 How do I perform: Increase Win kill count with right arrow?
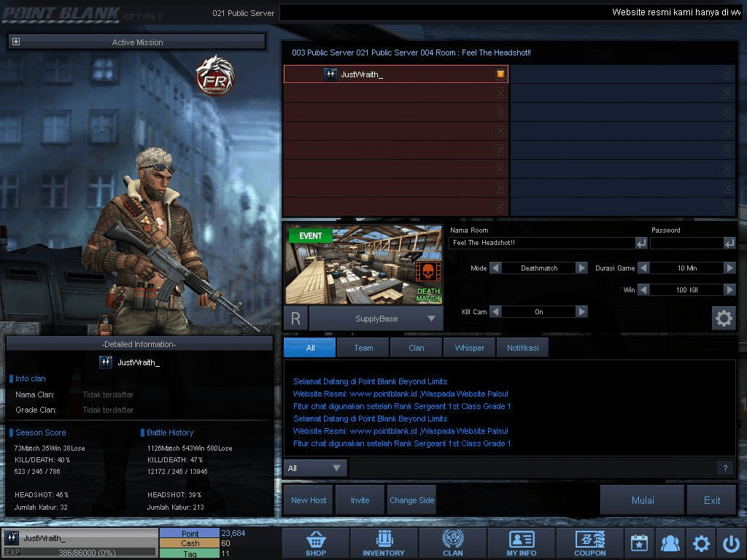click(729, 289)
